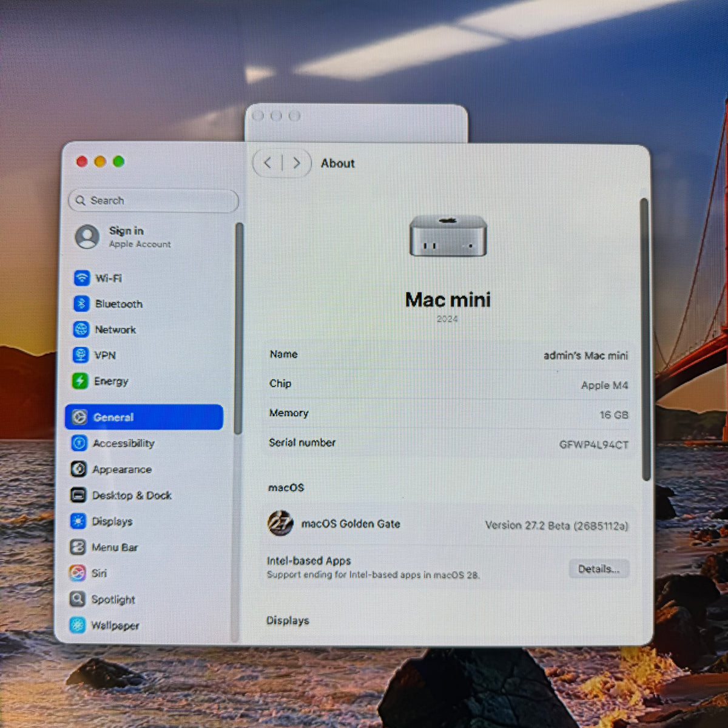
Task: Zoom window with the green button
Action: pos(118,161)
